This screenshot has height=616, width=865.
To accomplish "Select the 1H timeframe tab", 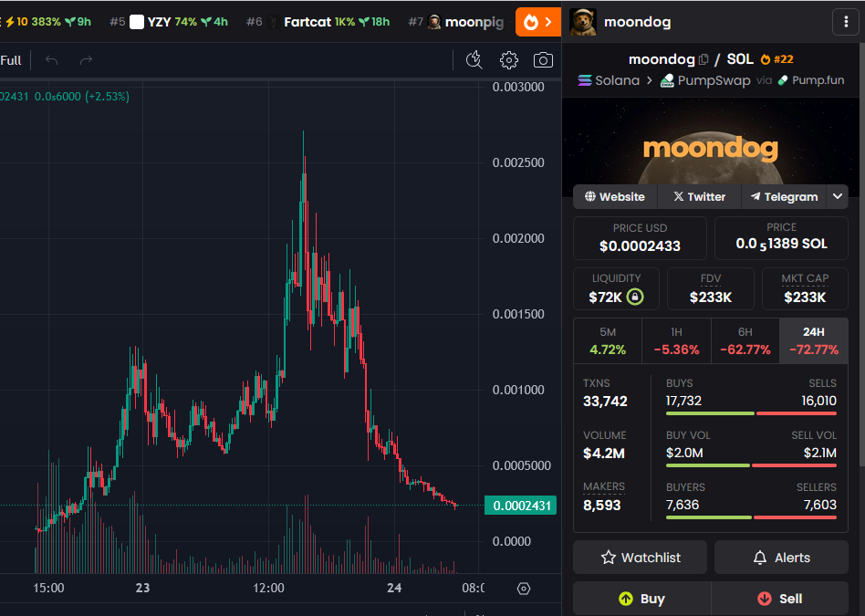I will pos(676,341).
